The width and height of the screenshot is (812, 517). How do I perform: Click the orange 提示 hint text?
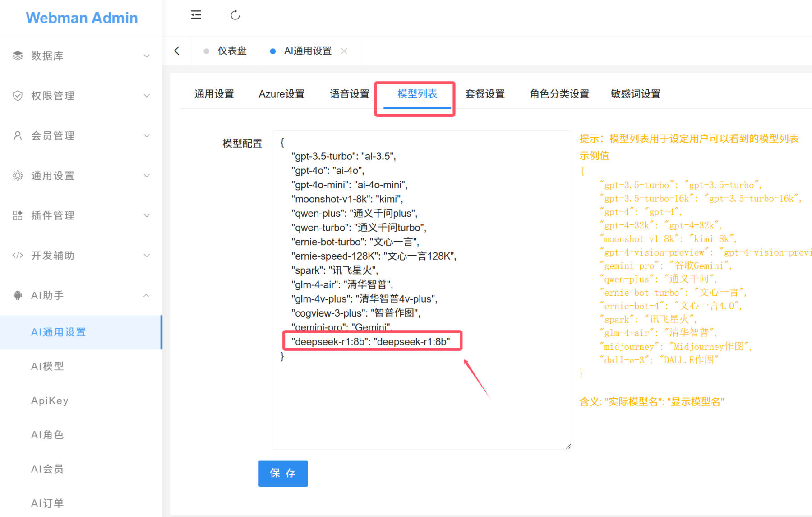(689, 139)
